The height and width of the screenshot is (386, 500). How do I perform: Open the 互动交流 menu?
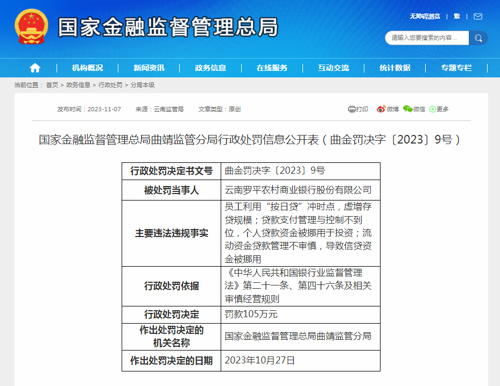(333, 68)
